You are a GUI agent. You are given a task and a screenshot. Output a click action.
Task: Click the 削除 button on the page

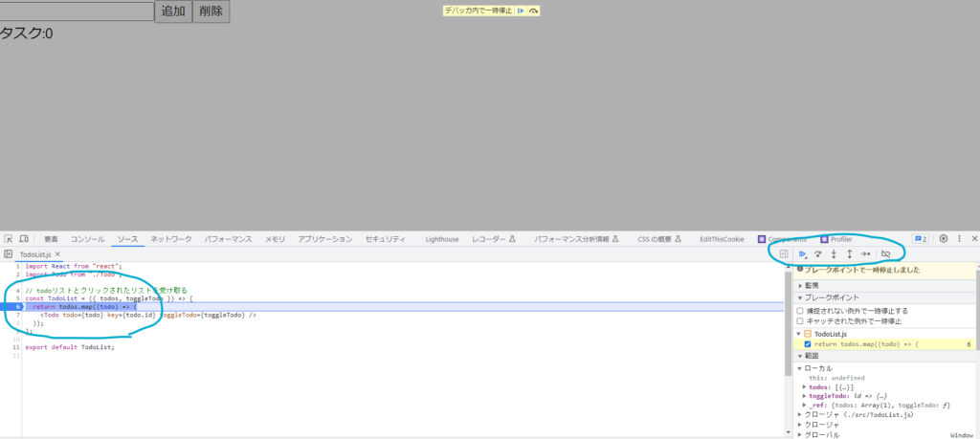(212, 11)
